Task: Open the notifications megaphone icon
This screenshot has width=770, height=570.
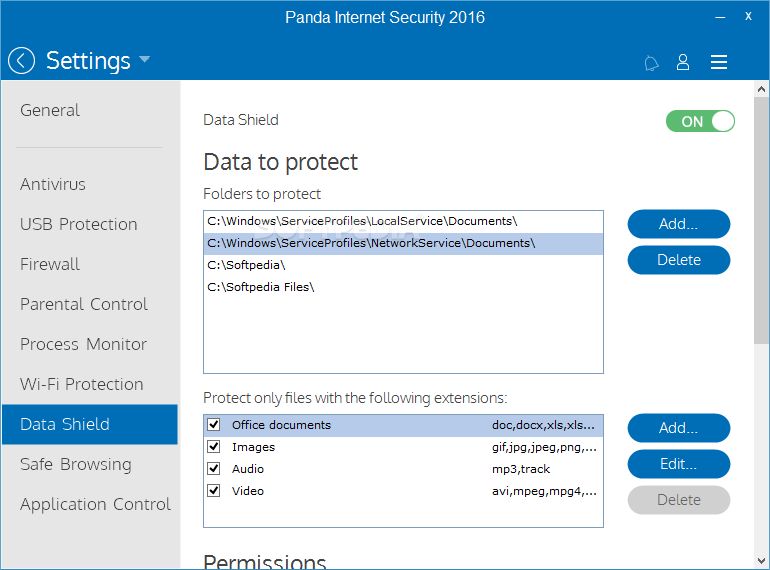Action: (x=651, y=62)
